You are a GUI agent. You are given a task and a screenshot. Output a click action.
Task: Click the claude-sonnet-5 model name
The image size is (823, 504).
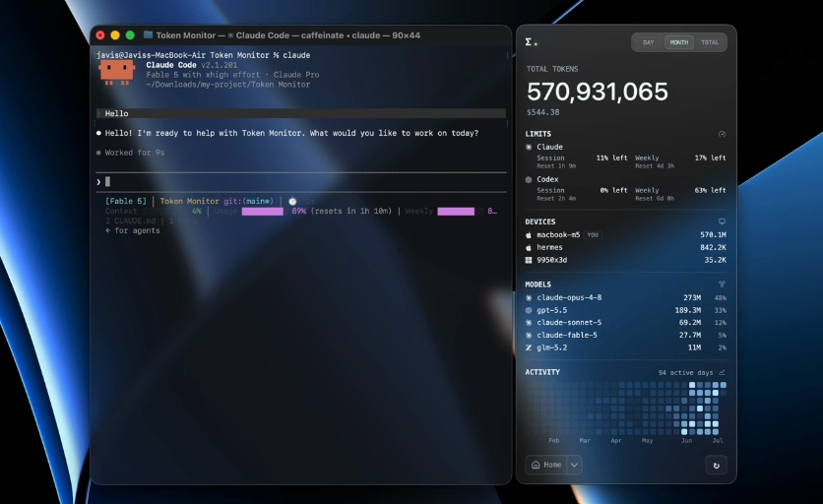(x=569, y=323)
